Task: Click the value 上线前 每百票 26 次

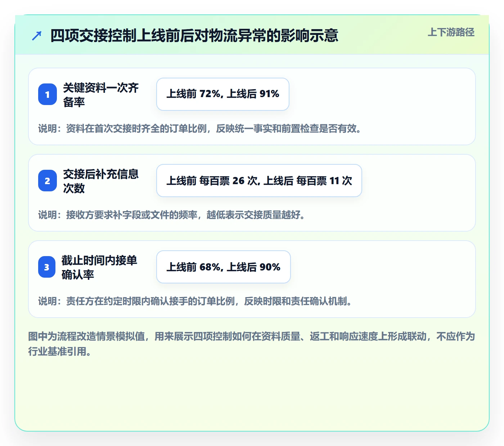Action: (259, 181)
